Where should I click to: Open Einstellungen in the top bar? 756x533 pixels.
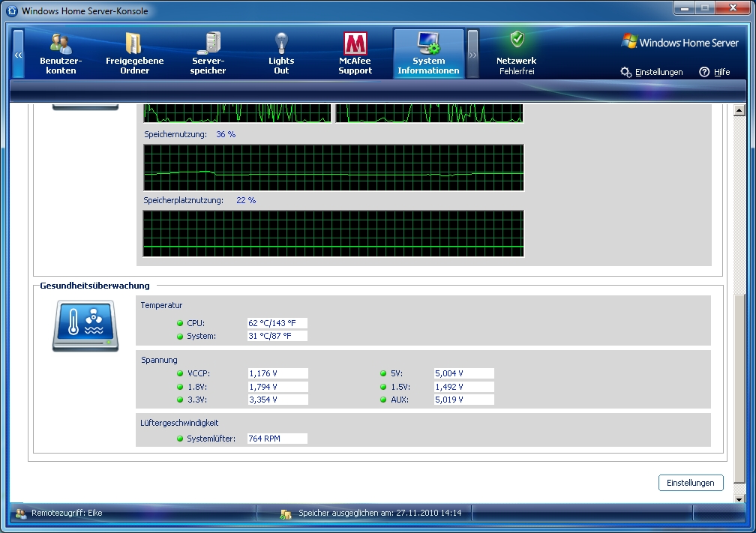coord(658,72)
